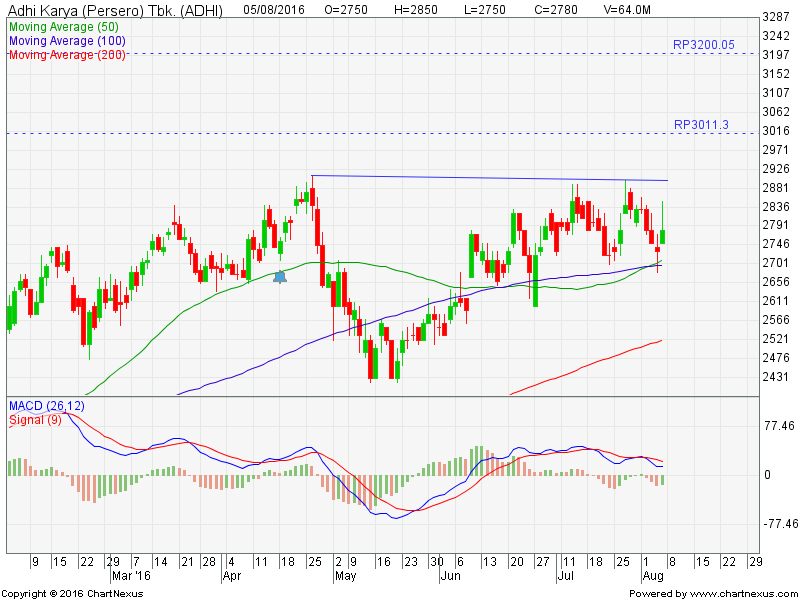Click the H=2850 high price value
The image size is (800, 600).
[416, 10]
